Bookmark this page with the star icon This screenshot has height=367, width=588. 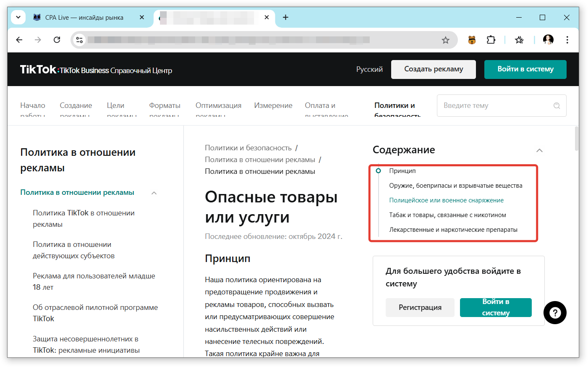point(445,40)
